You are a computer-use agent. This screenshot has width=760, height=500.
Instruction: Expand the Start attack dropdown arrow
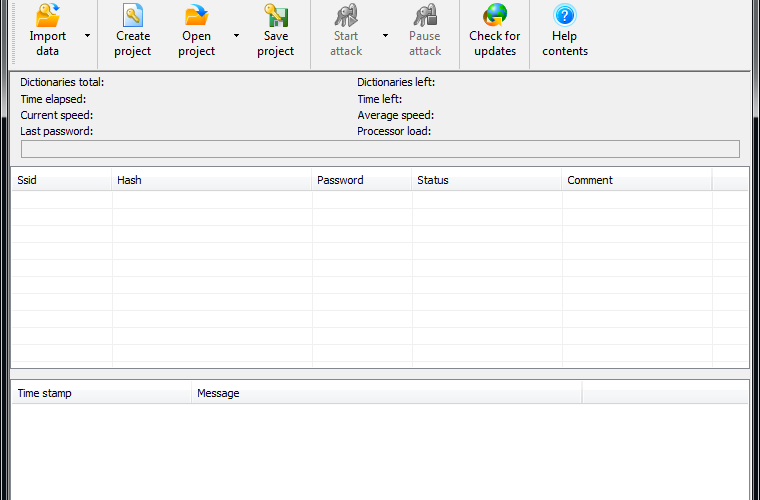[x=385, y=35]
